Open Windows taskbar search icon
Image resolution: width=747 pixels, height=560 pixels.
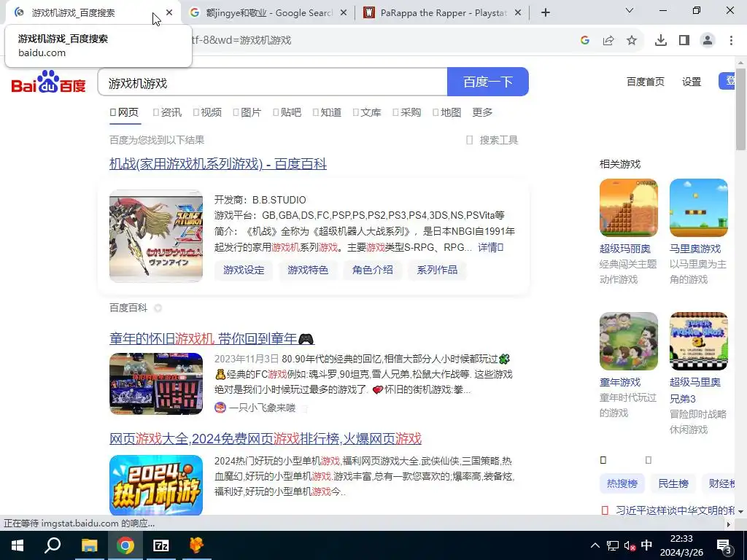pyautogui.click(x=53, y=545)
